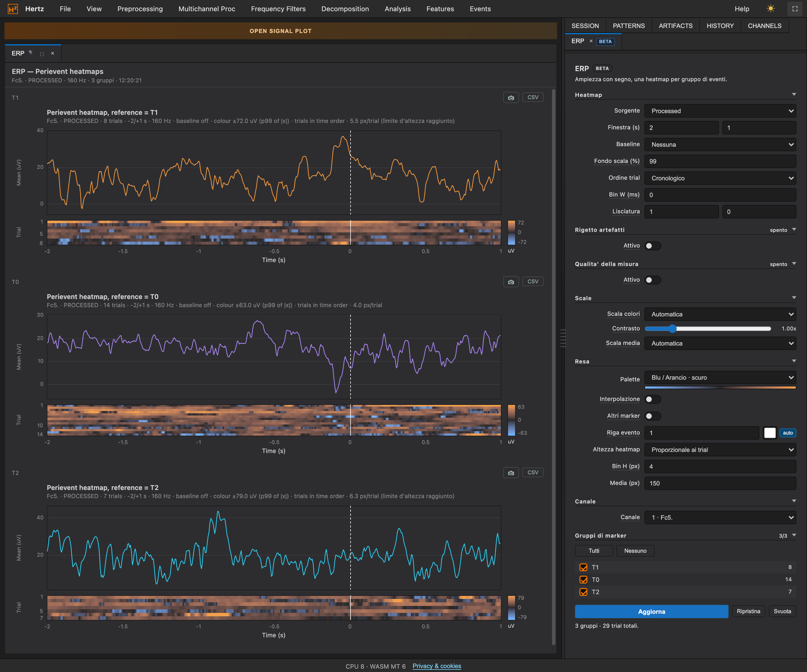Collapse the Resa section
This screenshot has width=807, height=672.
[x=794, y=361]
